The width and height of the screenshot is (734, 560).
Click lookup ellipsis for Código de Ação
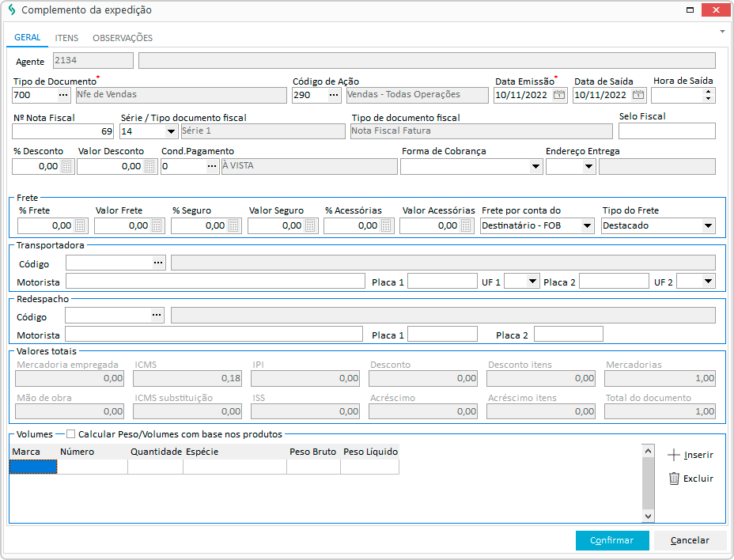pyautogui.click(x=334, y=95)
